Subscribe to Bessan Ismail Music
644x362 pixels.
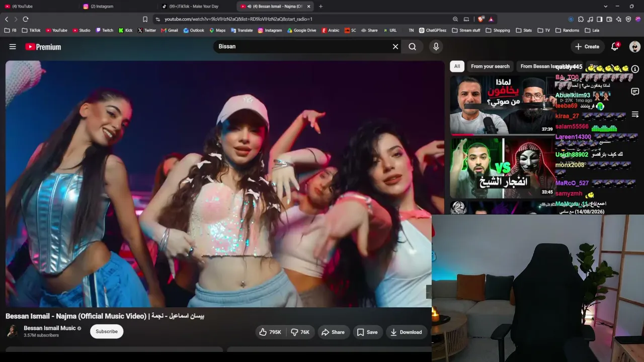click(107, 332)
